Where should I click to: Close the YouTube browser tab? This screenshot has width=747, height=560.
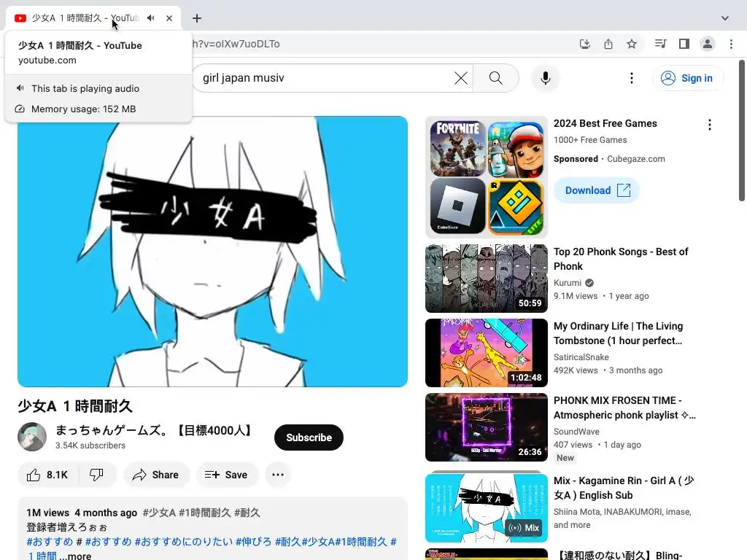(x=169, y=18)
